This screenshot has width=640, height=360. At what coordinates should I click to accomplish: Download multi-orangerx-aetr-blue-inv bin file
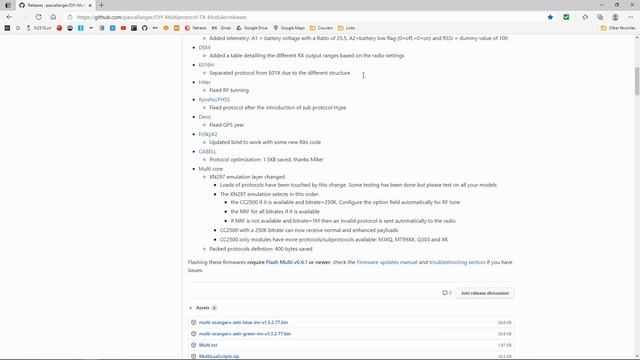pyautogui.click(x=243, y=322)
